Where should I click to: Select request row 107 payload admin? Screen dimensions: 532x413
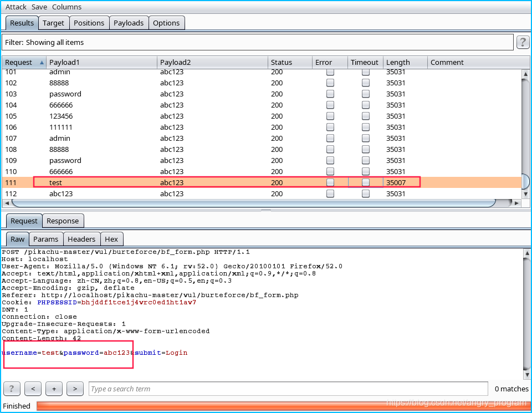point(262,139)
